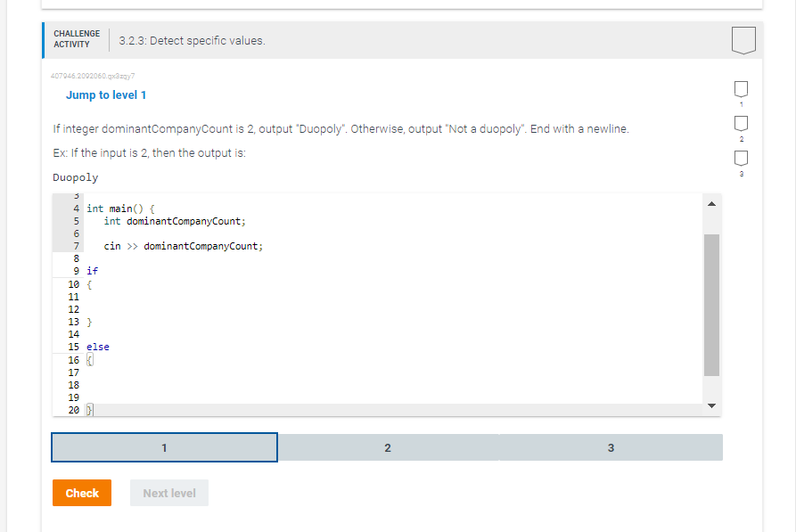This screenshot has height=532, width=796.
Task: Place cursor on empty line 12
Action: click(x=391, y=309)
